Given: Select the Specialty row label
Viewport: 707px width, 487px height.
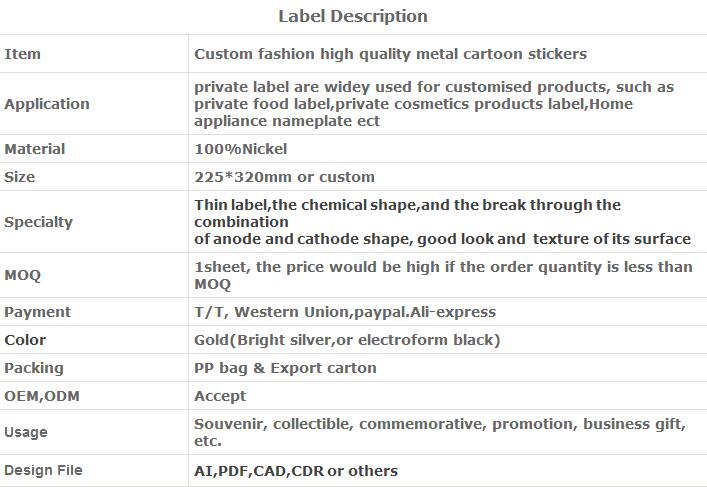Looking at the screenshot, I should point(38,222).
